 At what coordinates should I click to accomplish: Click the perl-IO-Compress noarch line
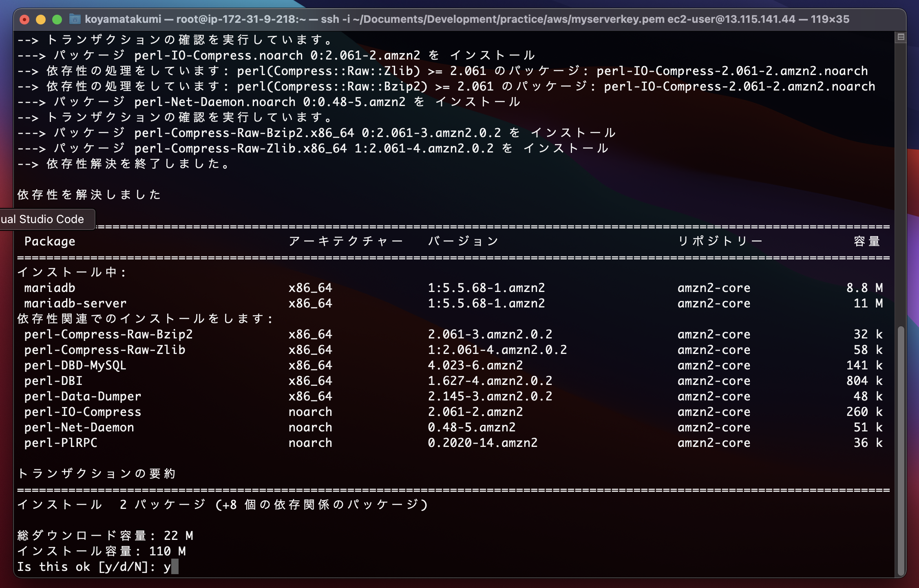pos(82,411)
